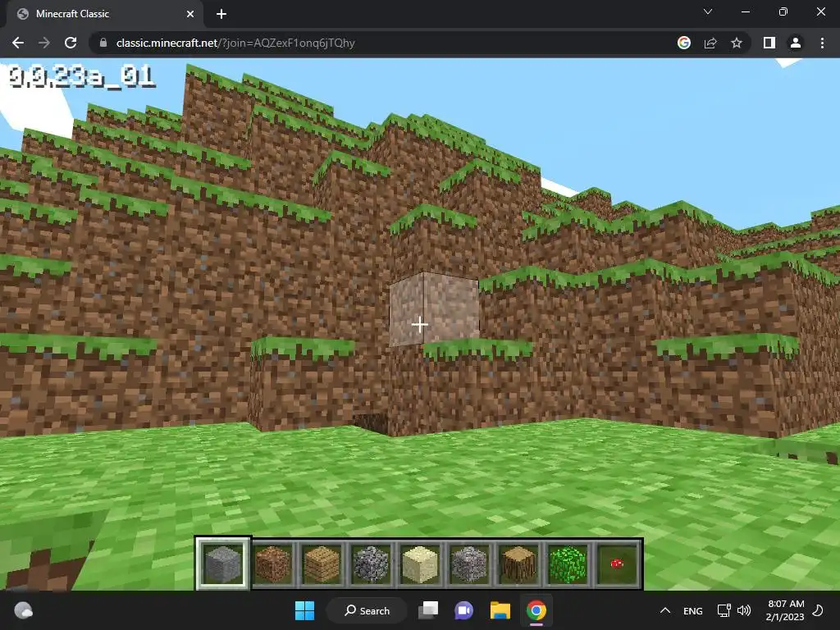Open the weather widget on taskbar

pyautogui.click(x=24, y=610)
